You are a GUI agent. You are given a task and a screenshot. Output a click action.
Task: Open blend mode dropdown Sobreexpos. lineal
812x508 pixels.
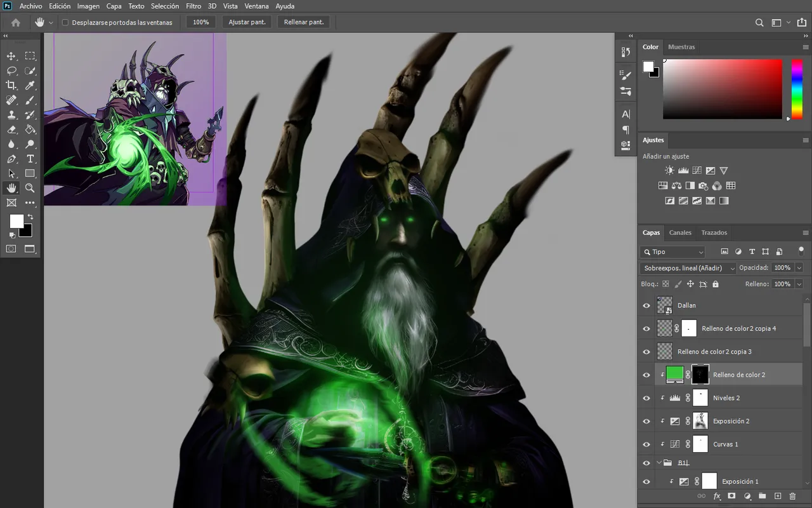click(x=688, y=268)
